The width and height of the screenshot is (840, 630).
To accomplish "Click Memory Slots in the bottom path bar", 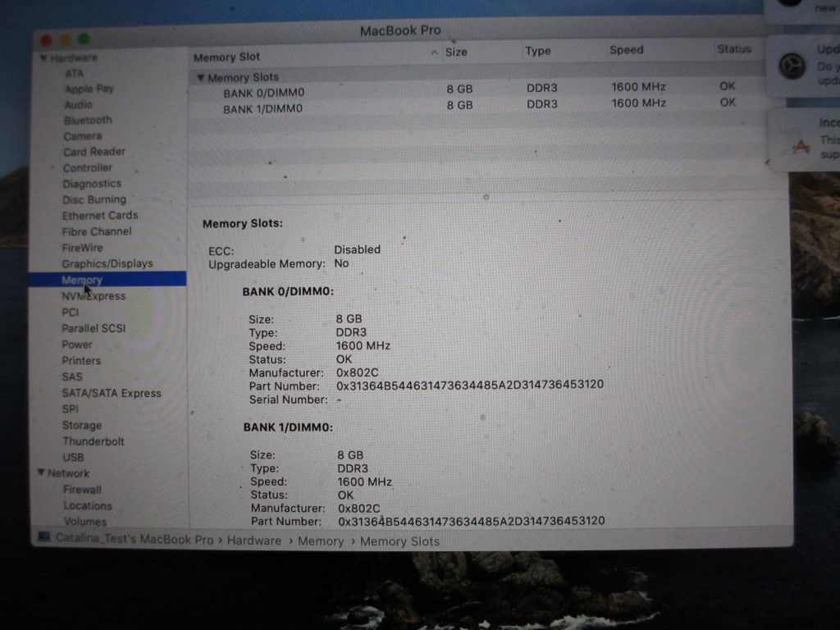I will (399, 541).
